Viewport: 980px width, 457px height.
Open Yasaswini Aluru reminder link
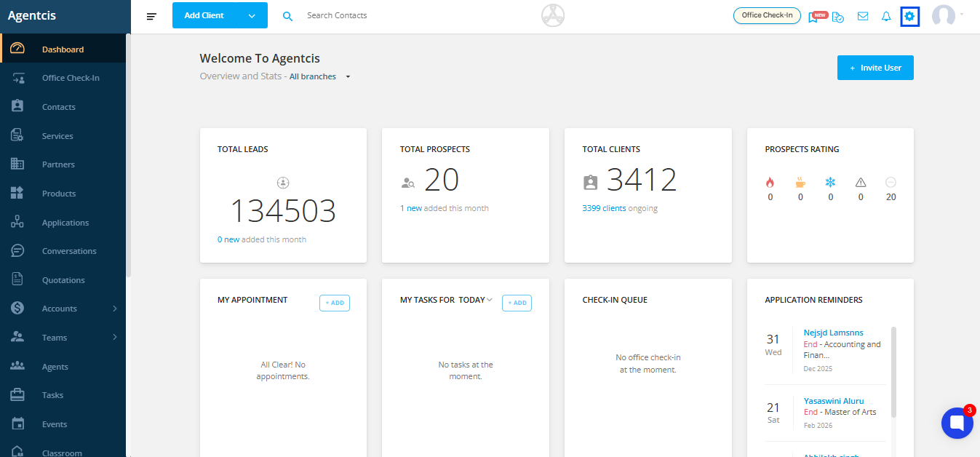coord(834,401)
